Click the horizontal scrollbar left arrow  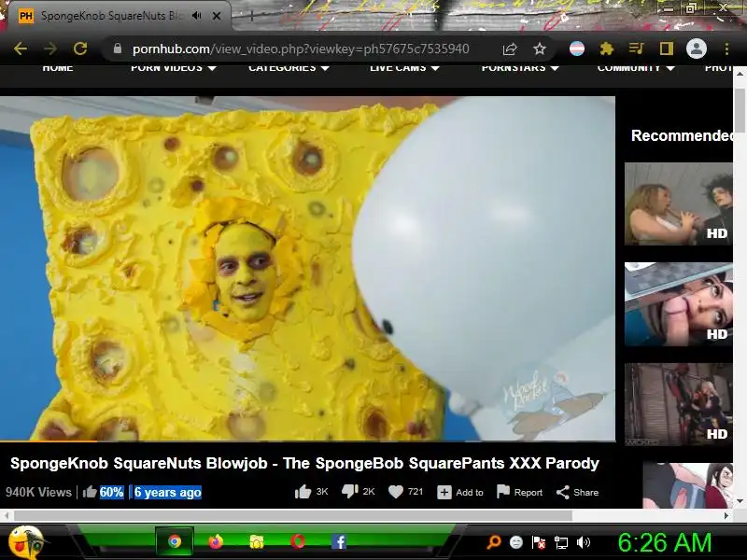pyautogui.click(x=6, y=516)
